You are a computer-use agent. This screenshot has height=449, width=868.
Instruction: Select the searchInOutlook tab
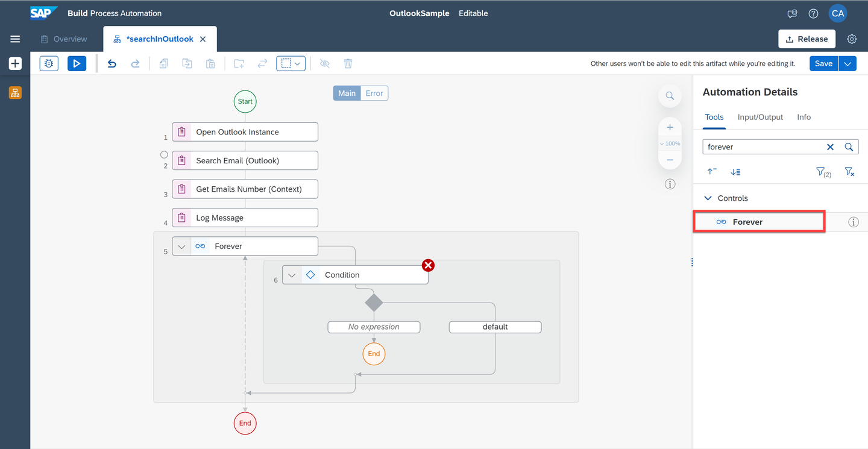(x=160, y=39)
